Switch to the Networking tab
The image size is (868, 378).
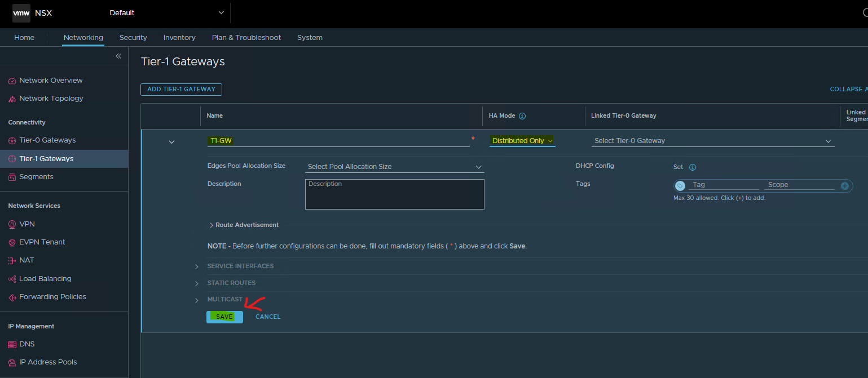point(83,38)
